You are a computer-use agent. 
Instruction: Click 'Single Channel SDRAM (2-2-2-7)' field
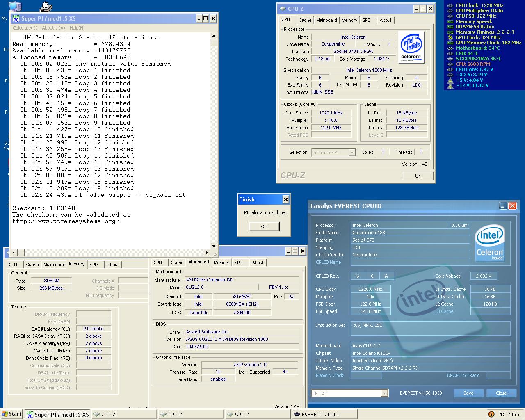tap(431, 368)
